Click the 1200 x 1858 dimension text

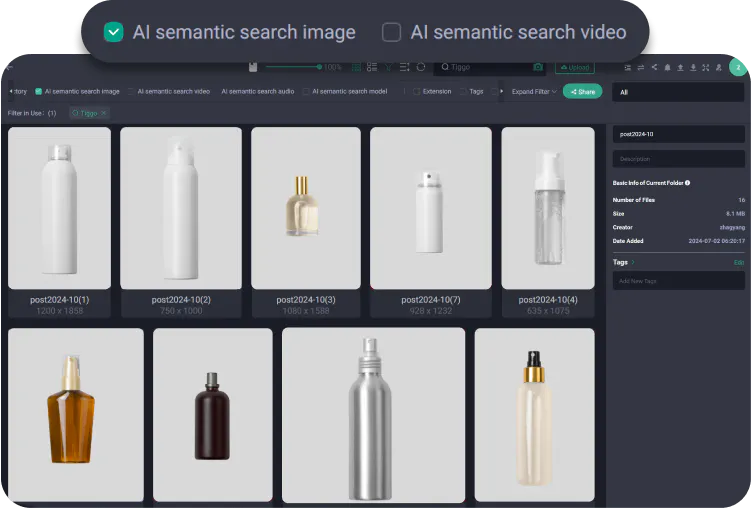pos(59,311)
